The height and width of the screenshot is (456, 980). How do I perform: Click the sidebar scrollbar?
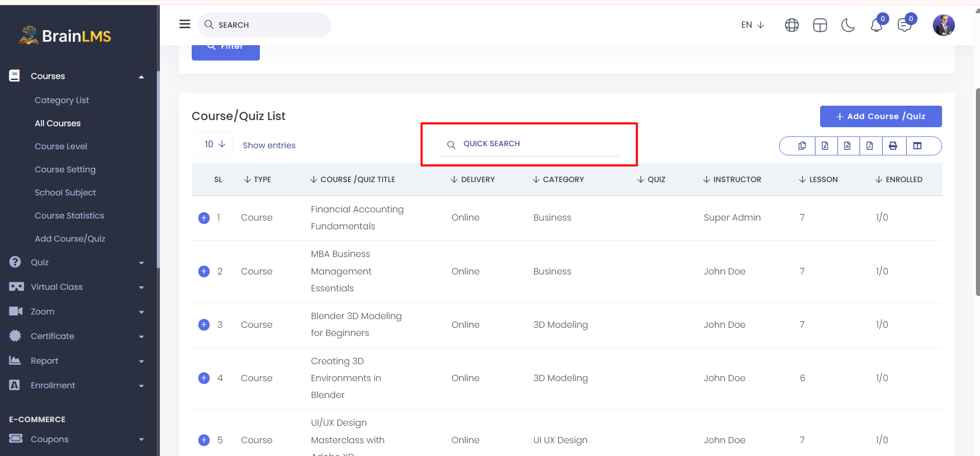point(158,169)
